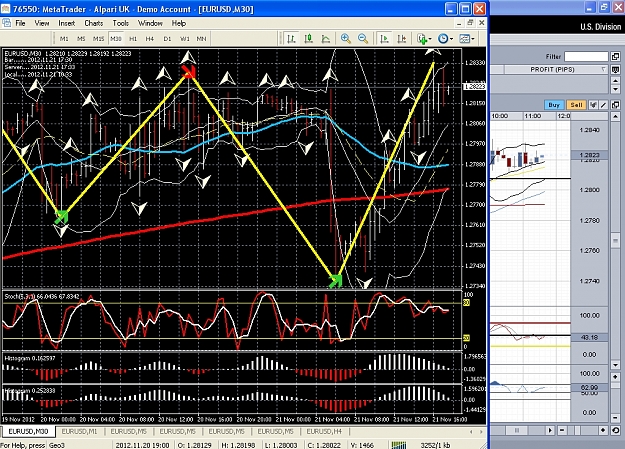Click detach chart icon right of draw tool

615,105
